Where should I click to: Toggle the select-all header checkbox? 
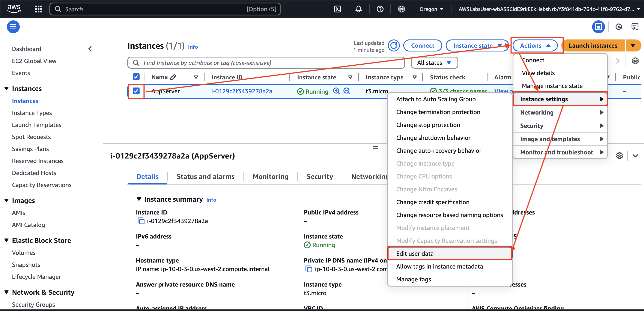tap(136, 77)
